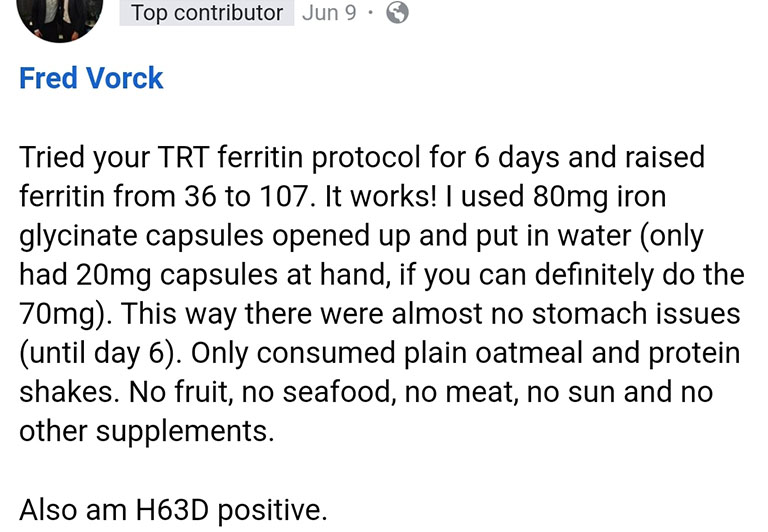Click the line 'Also am H63D positive.'
The width and height of the screenshot is (768, 532).
coord(173,510)
